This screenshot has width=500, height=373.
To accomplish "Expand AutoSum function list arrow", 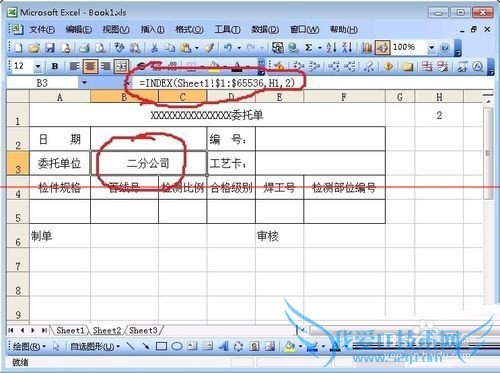I will [x=320, y=48].
